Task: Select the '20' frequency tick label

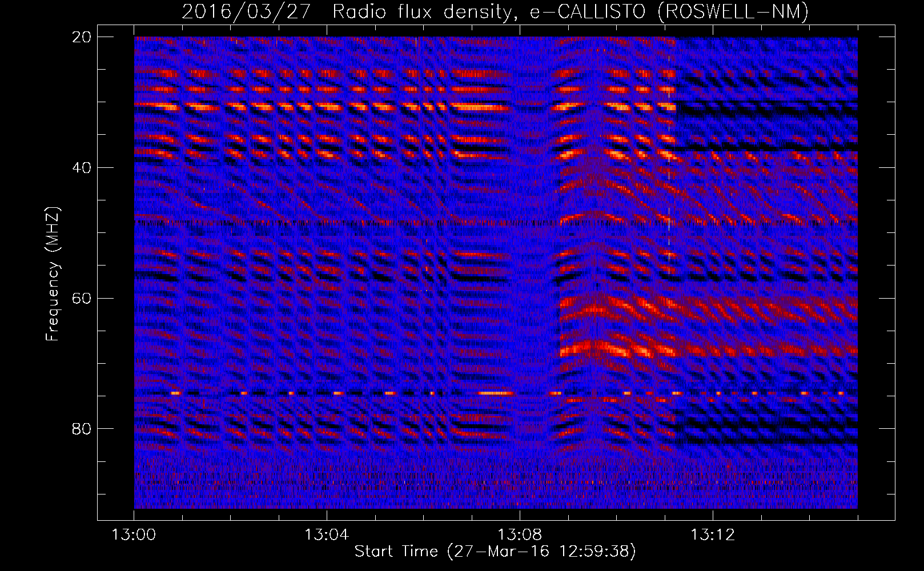Action: point(82,37)
